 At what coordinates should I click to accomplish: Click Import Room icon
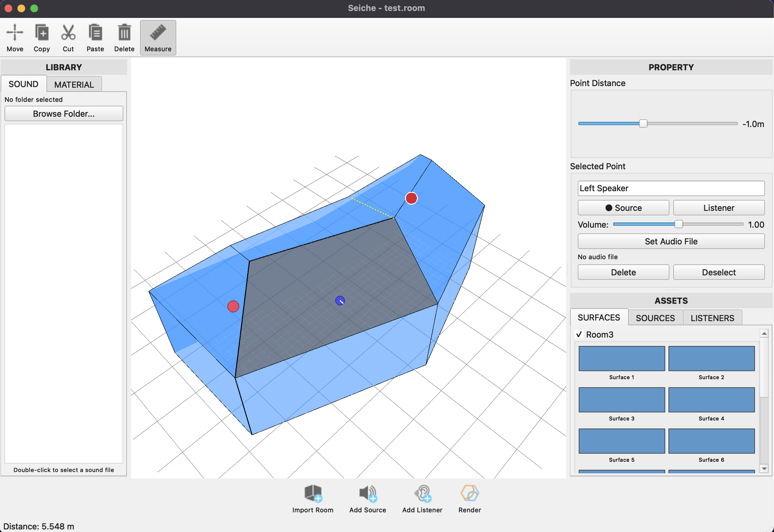pos(313,494)
